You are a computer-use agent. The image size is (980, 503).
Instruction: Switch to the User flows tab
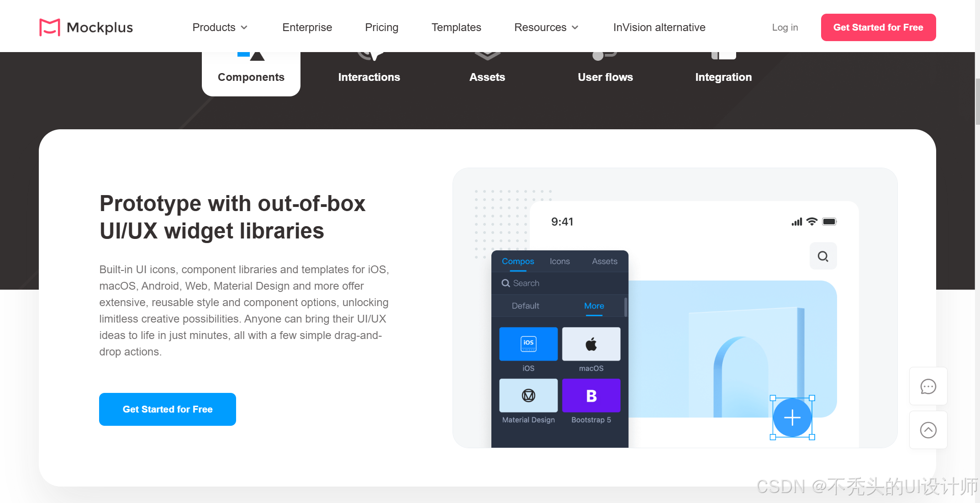point(605,77)
